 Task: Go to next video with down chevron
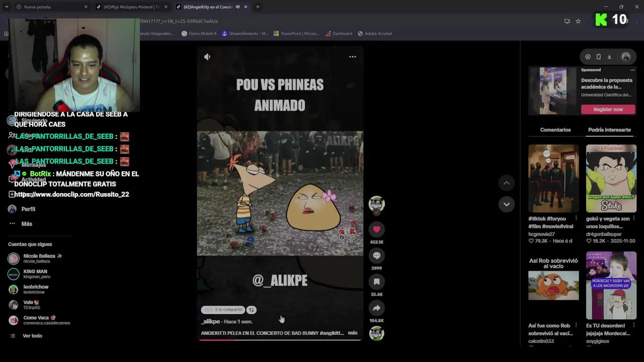(506, 204)
